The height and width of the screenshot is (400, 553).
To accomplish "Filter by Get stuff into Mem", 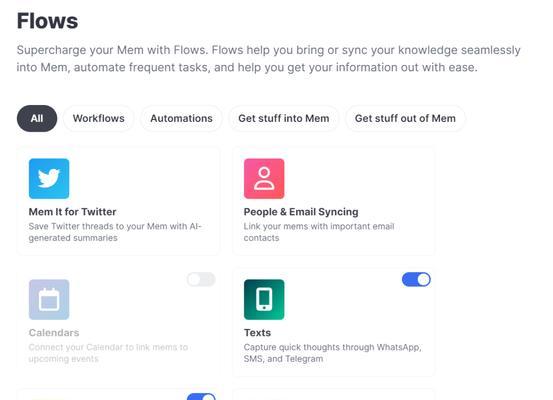I will (x=284, y=118).
